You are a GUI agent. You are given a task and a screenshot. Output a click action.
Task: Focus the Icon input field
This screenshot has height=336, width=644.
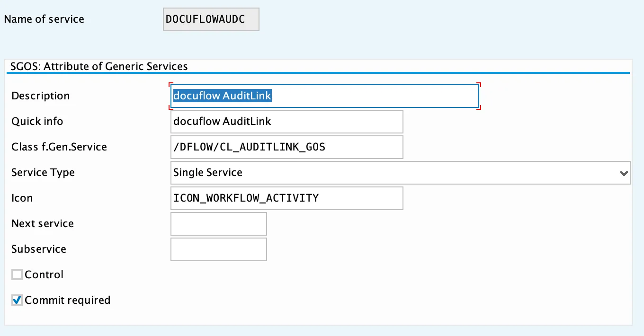(286, 198)
